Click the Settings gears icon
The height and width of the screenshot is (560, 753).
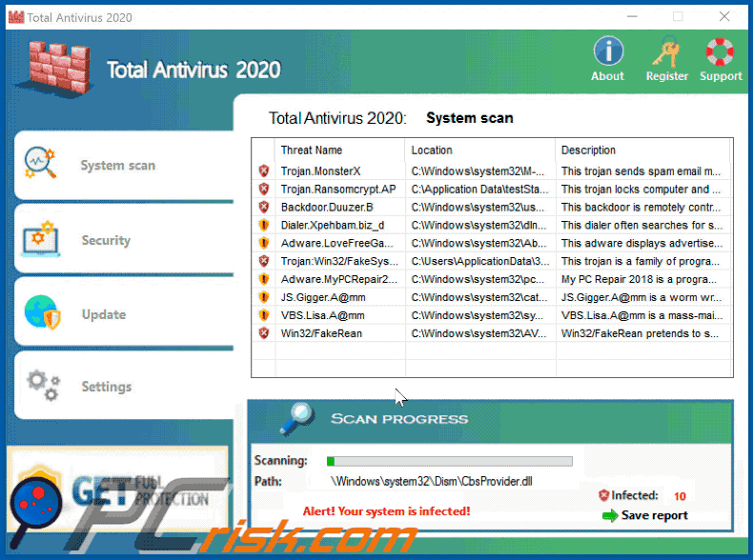(x=44, y=385)
